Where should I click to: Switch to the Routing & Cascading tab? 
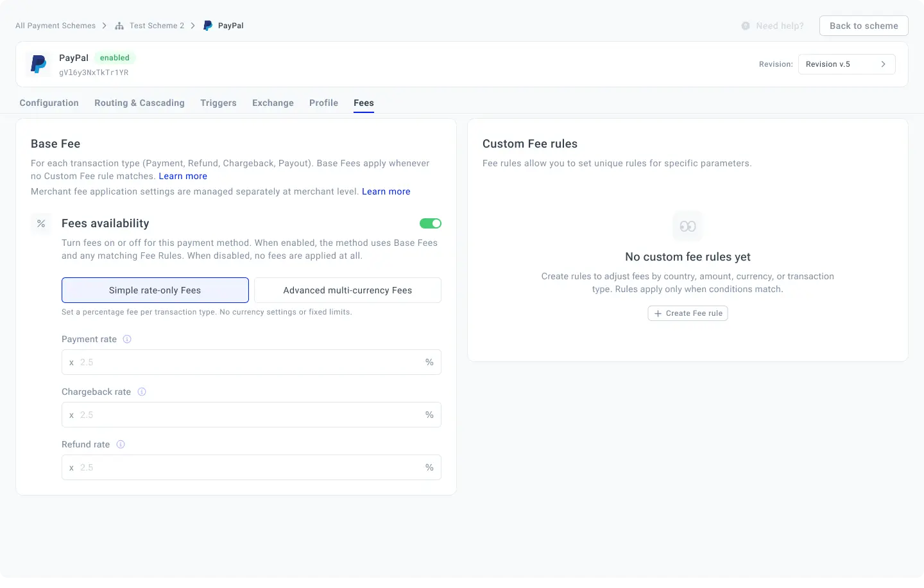(139, 103)
